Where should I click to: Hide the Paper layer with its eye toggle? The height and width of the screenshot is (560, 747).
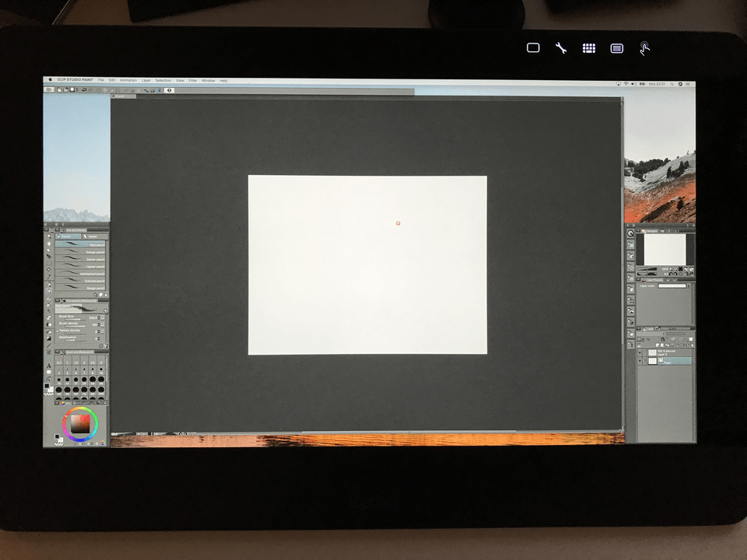640,361
